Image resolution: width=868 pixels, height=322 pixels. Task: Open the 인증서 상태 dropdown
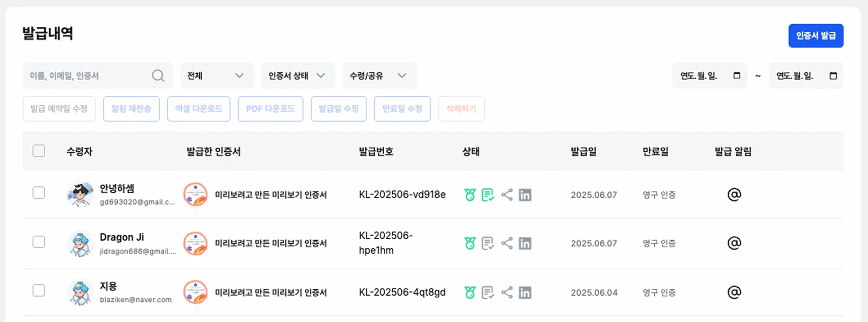click(297, 76)
